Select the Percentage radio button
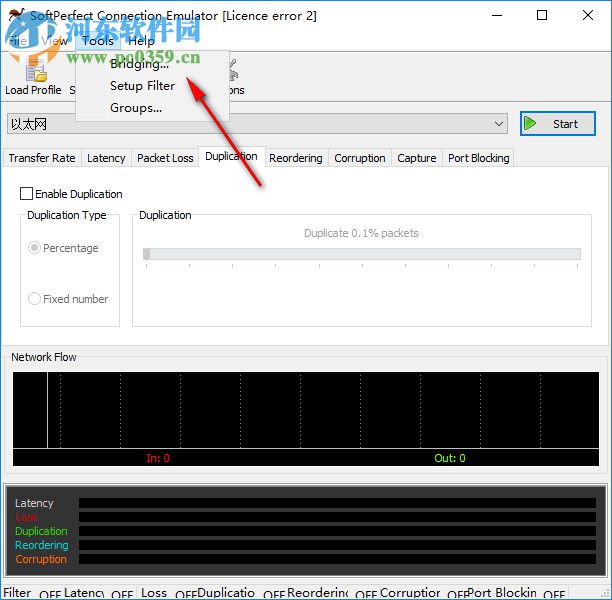 coord(34,247)
